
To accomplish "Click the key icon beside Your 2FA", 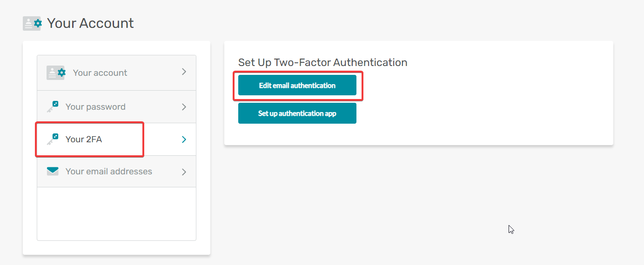I will tap(53, 139).
